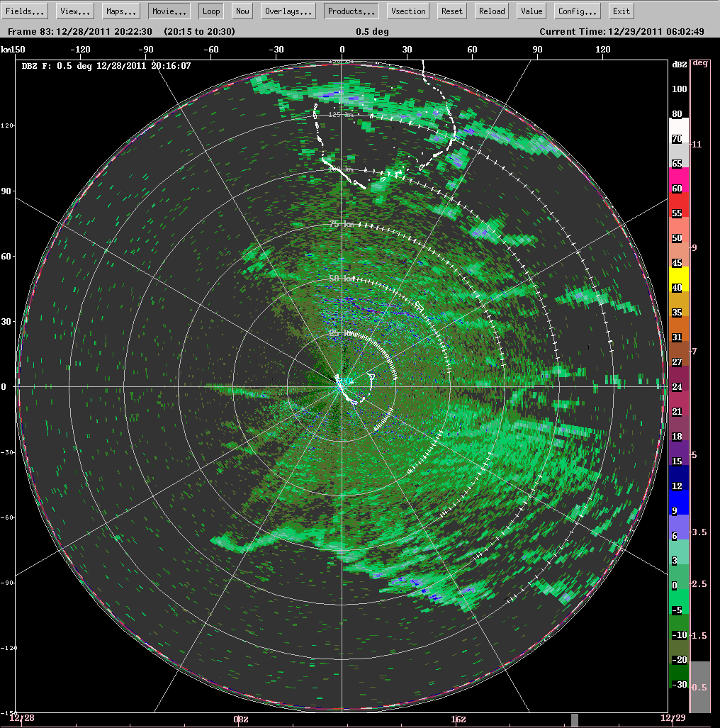Exit the radar application
Viewport: 720px width, 728px height.
click(x=621, y=10)
